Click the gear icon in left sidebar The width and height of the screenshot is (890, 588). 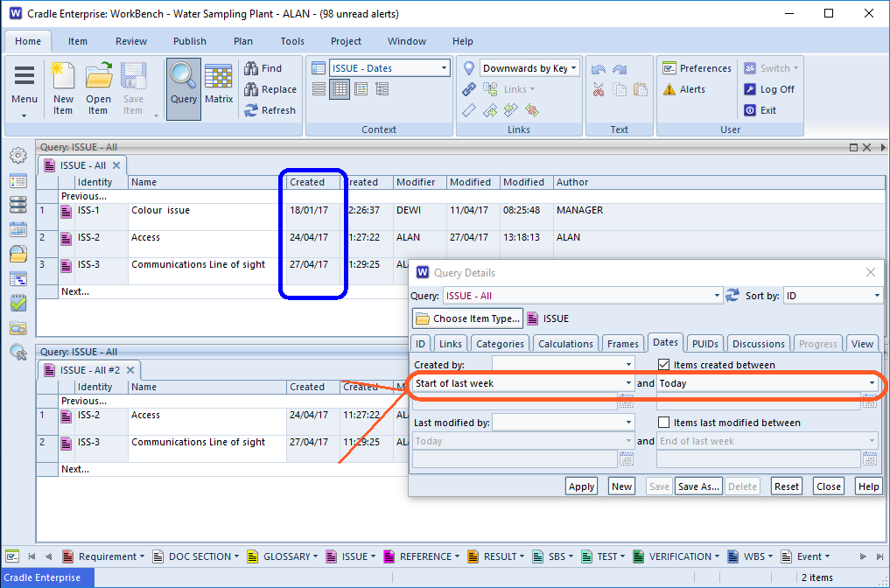(x=18, y=155)
